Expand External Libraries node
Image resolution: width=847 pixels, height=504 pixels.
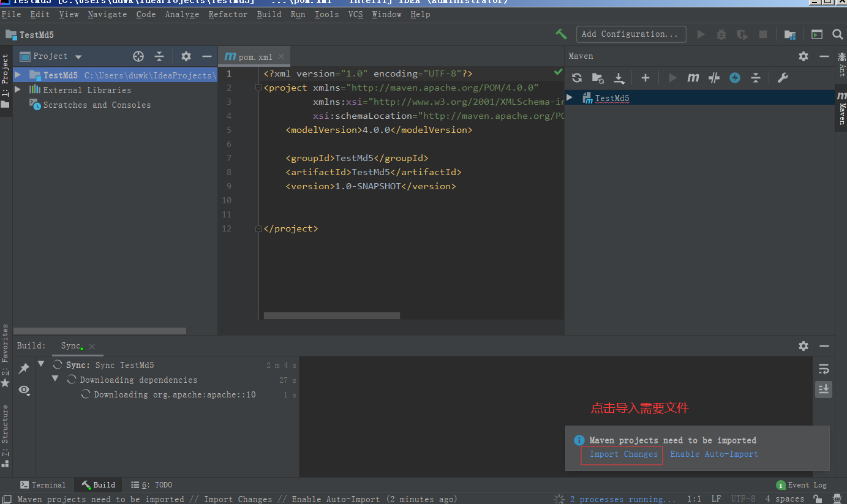pyautogui.click(x=18, y=89)
